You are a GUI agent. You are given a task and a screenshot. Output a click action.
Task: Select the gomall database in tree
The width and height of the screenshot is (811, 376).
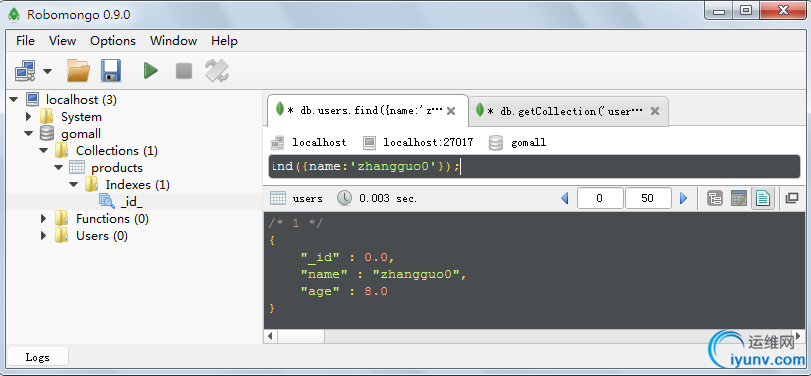point(81,133)
